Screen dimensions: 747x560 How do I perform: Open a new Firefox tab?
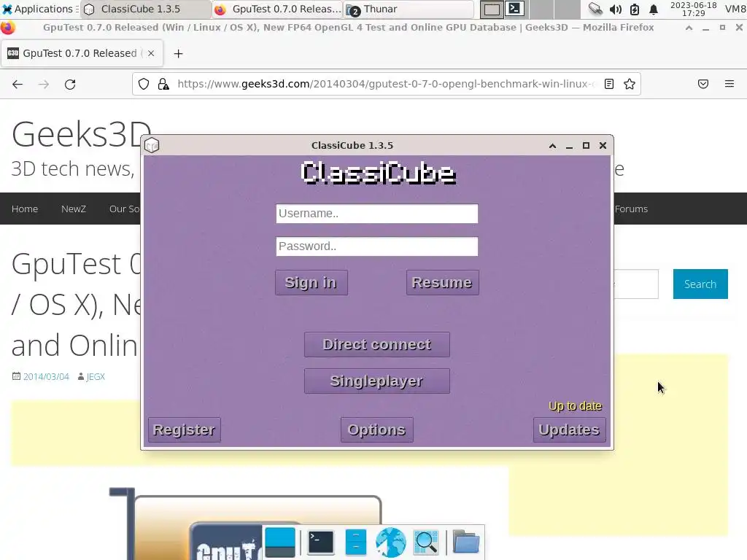pyautogui.click(x=178, y=54)
